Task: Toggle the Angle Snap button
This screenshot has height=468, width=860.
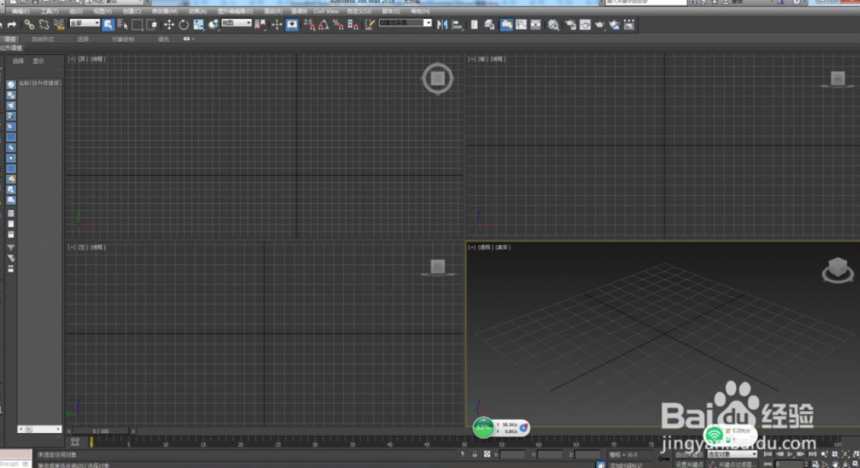Action: (x=324, y=25)
